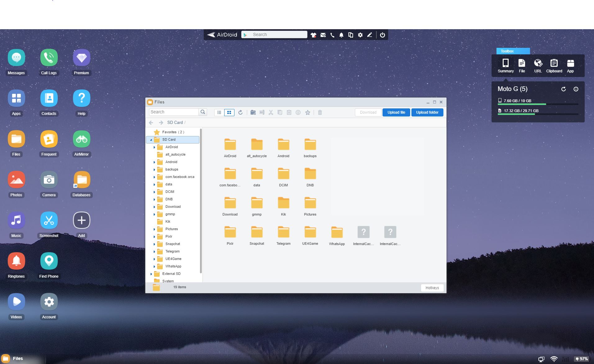Open Toolbox Summary tab
The width and height of the screenshot is (594, 364).
pyautogui.click(x=506, y=66)
